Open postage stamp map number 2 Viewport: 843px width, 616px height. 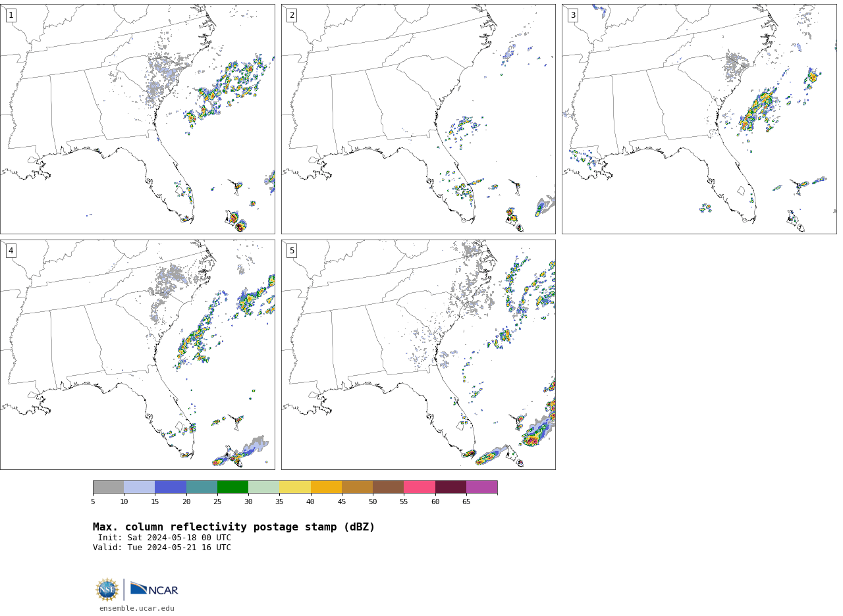(418, 119)
